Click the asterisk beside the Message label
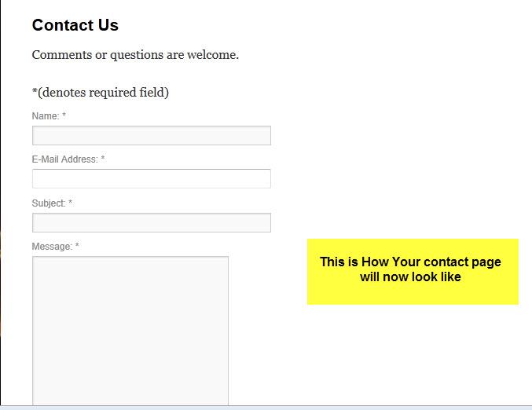 point(77,247)
